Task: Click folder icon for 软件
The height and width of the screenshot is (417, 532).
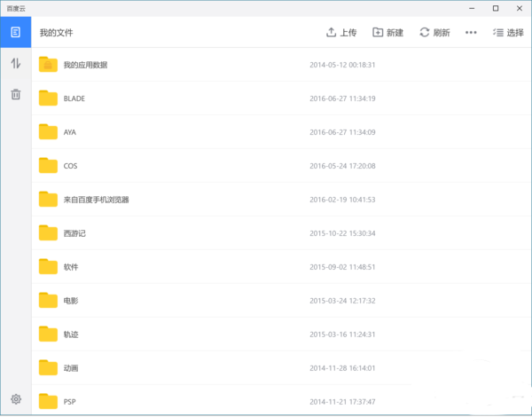Action: coord(48,266)
